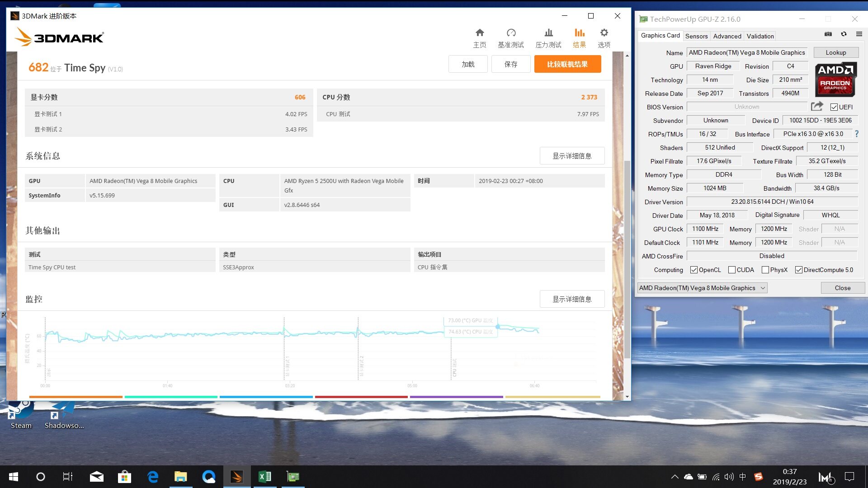Click the purple legend color bar
Image resolution: width=868 pixels, height=488 pixels.
click(456, 397)
